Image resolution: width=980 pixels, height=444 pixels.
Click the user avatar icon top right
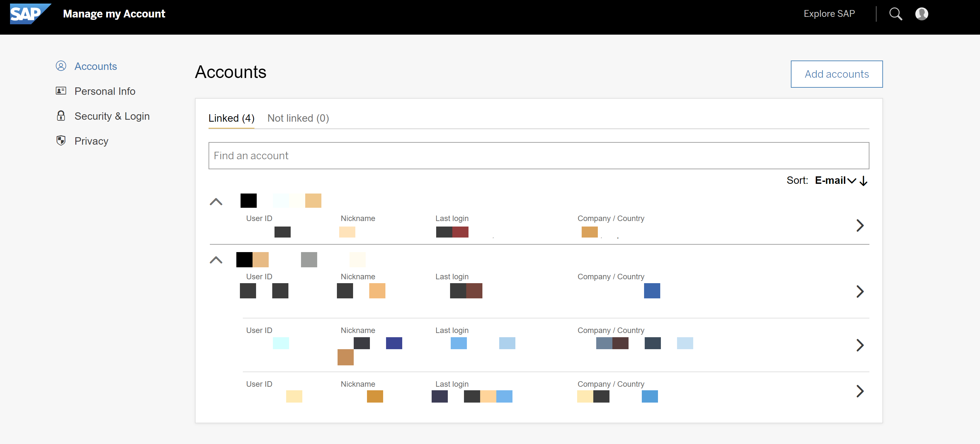click(922, 14)
